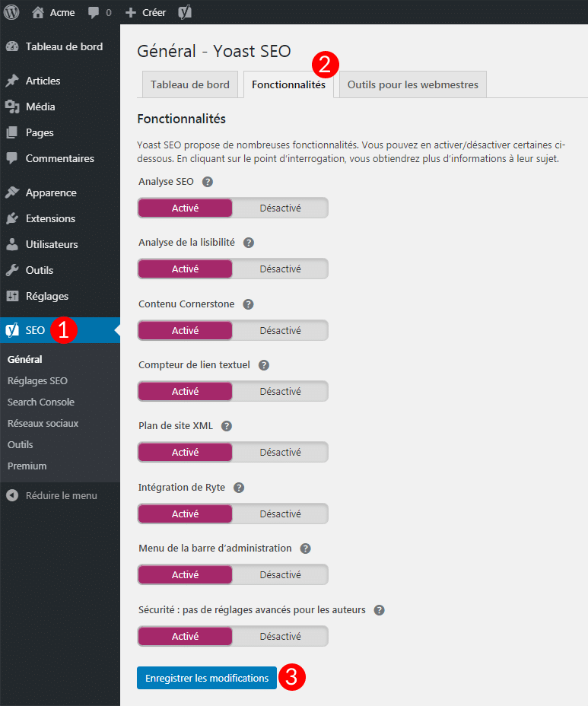Screen dimensions: 588x706
Task: Open Réseaux sociaux submenu item
Action: 43,423
